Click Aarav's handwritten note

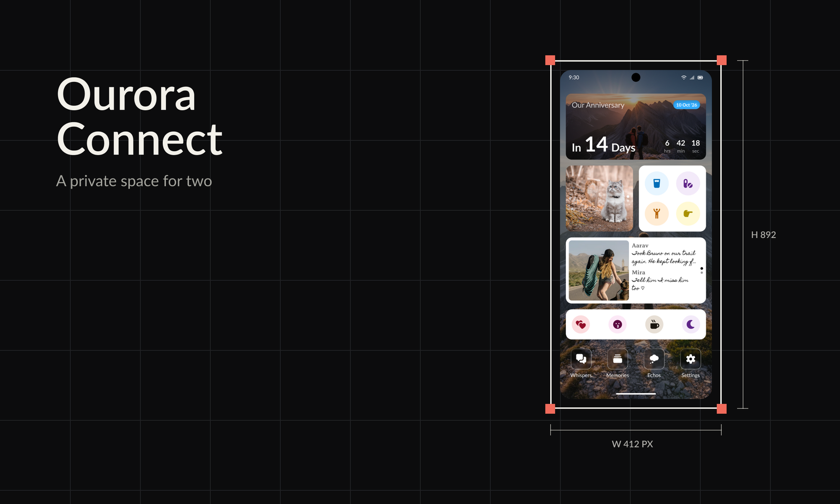pos(664,257)
